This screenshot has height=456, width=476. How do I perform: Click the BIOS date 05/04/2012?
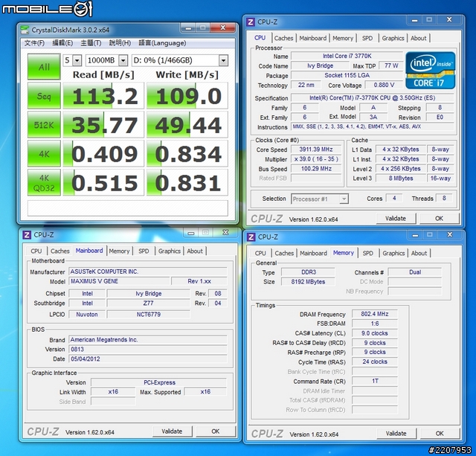pos(148,359)
